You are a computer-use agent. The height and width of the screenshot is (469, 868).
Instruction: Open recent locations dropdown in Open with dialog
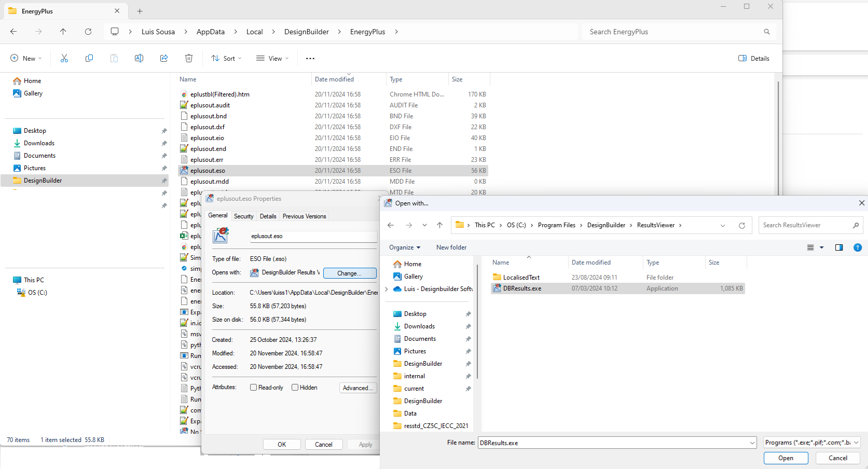tap(424, 225)
